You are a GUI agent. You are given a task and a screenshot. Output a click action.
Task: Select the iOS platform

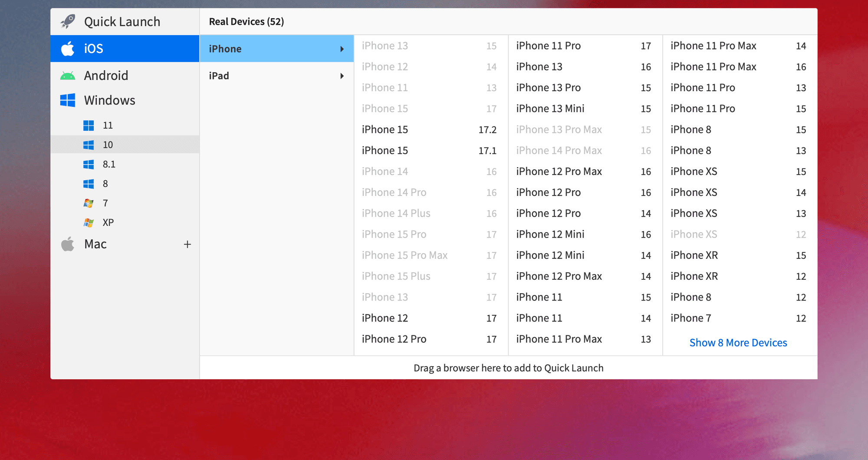click(125, 49)
